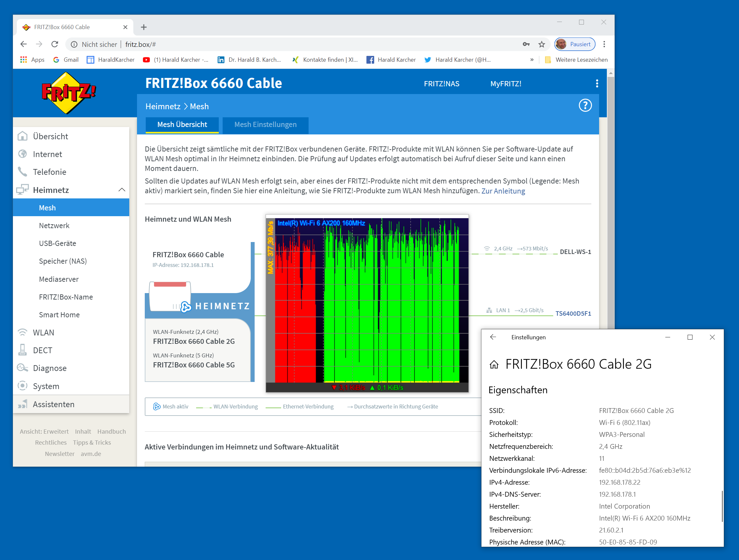Reload the browser page
The height and width of the screenshot is (560, 739).
coord(55,44)
